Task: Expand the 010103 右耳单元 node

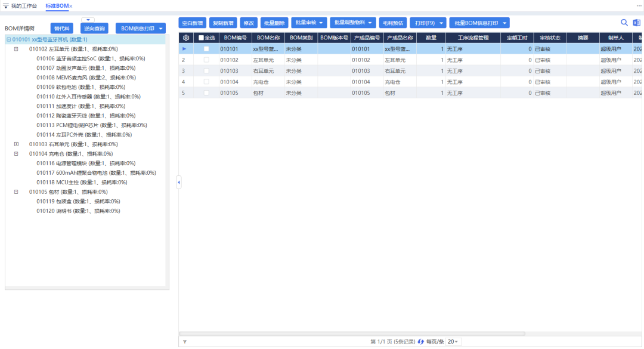Action: coord(16,144)
